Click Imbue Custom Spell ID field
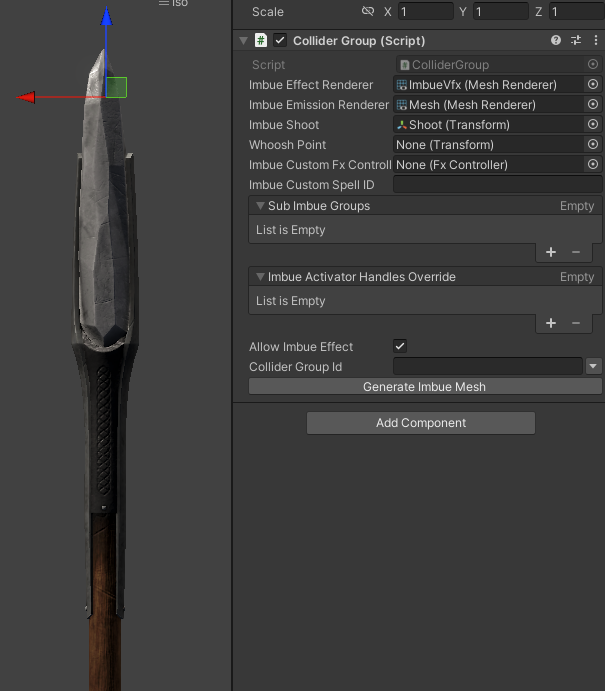The height and width of the screenshot is (691, 605). pos(497,185)
